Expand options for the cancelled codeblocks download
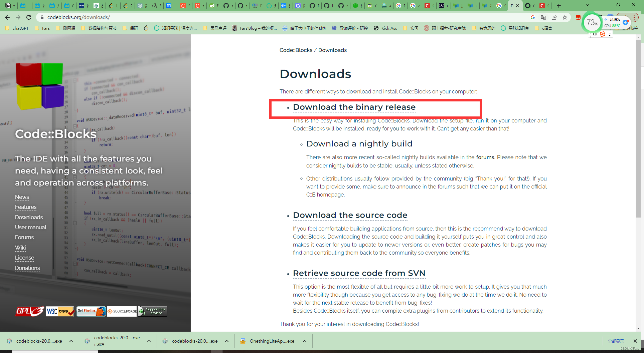 pos(149,341)
